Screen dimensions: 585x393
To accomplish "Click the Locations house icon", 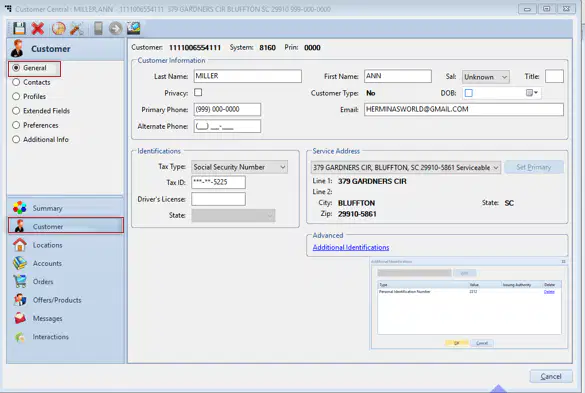I will point(20,245).
